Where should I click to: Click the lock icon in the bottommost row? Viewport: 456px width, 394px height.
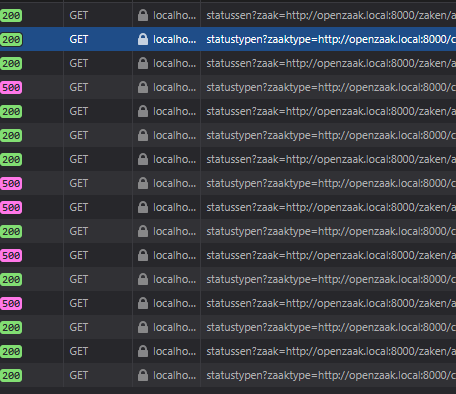[x=143, y=375]
